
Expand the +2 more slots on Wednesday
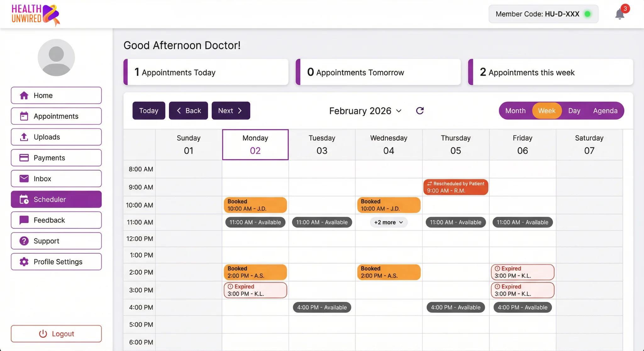388,222
